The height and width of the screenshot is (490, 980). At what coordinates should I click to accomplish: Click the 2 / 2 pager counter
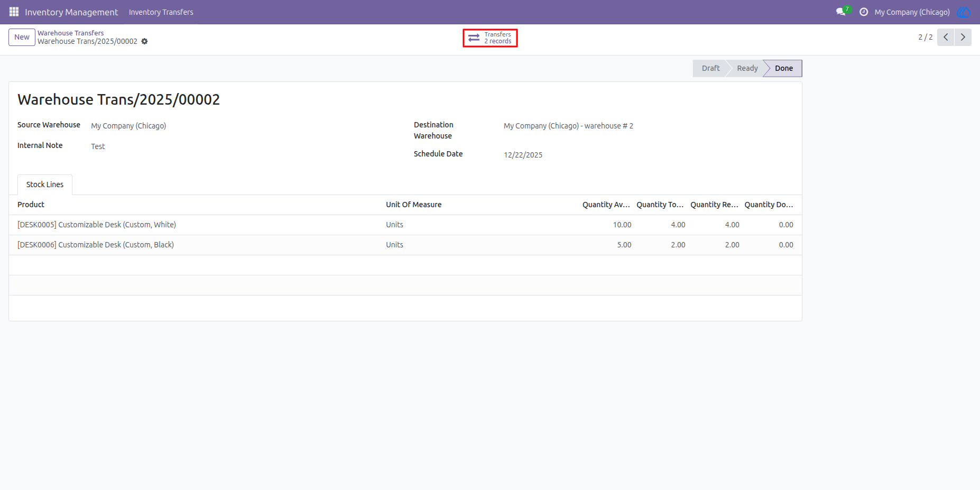925,37
